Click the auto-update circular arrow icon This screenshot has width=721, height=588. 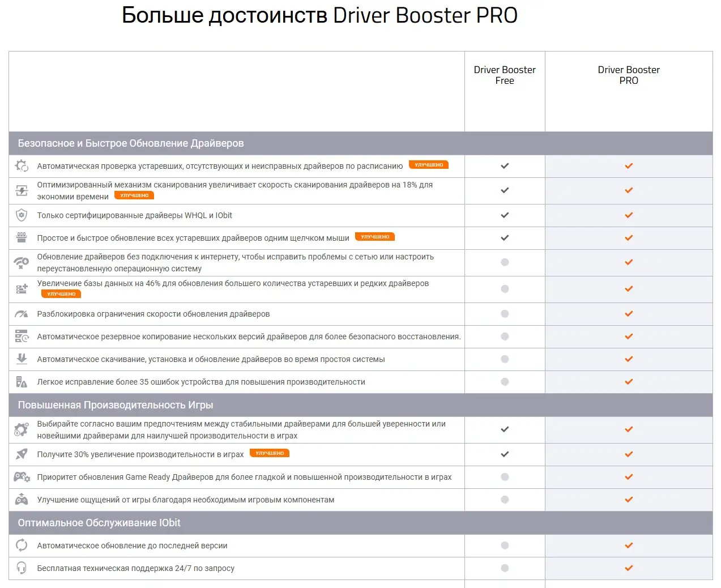click(x=22, y=546)
